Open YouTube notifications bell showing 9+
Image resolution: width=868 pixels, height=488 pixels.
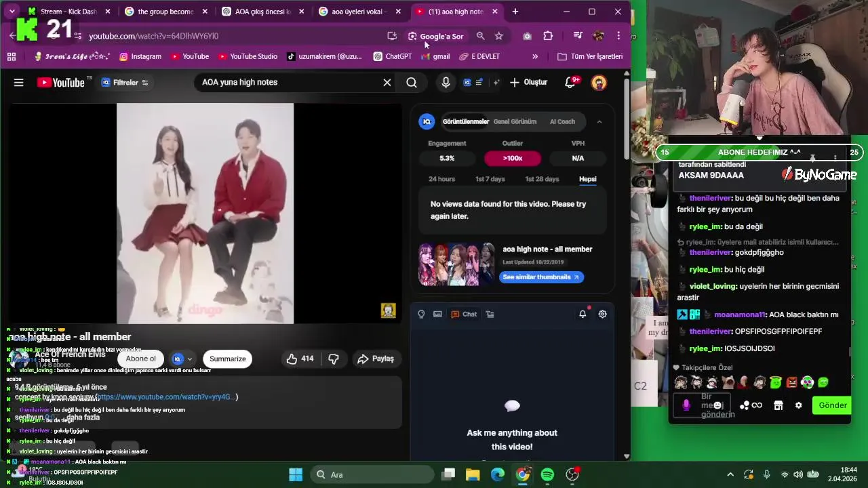(x=571, y=83)
